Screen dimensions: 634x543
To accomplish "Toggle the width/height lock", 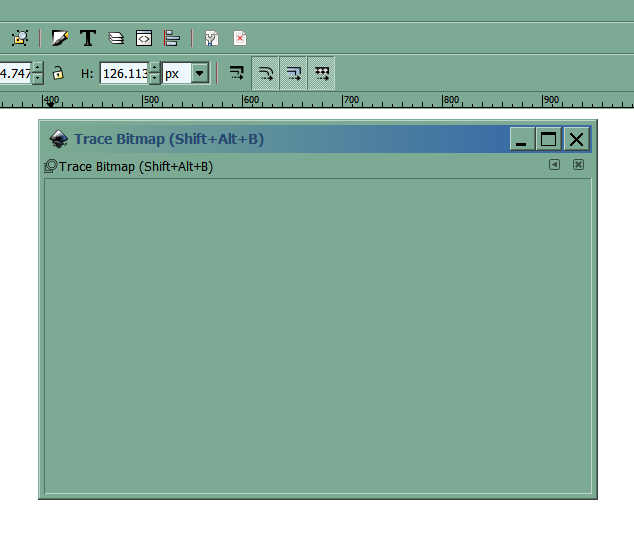I will pos(58,73).
